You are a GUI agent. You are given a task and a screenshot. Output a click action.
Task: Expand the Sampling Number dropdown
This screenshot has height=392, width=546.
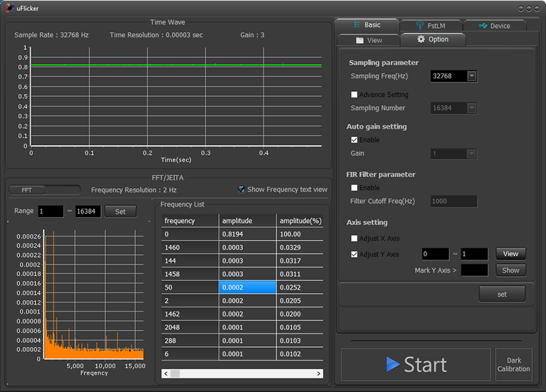point(472,108)
